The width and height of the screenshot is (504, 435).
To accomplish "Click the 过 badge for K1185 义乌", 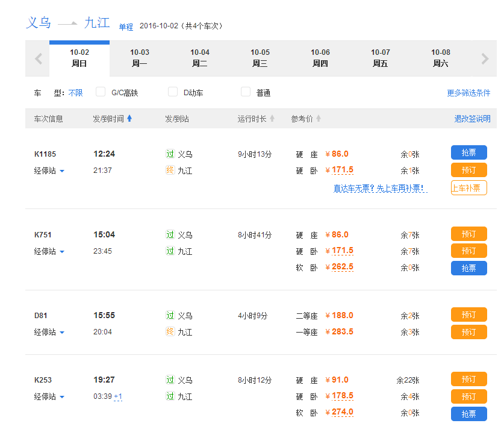I will coord(170,154).
